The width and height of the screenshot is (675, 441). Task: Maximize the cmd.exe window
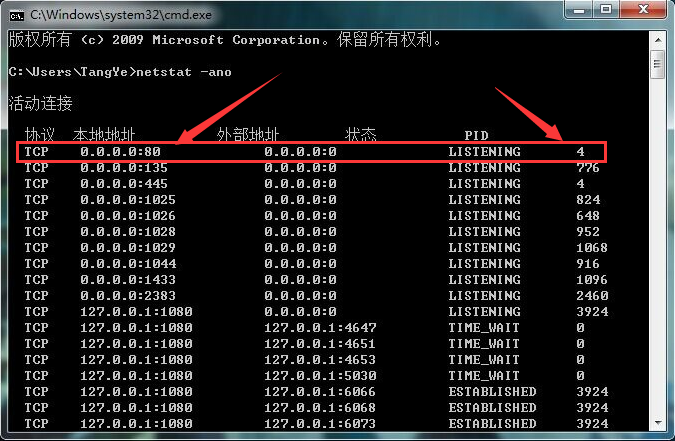[606, 9]
